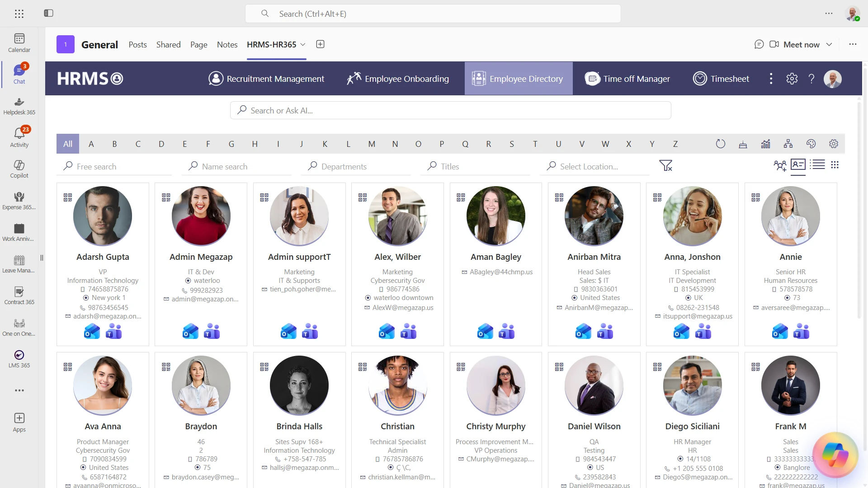The height and width of the screenshot is (488, 868).
Task: Open the directory charts dashboard icon
Action: 765,144
